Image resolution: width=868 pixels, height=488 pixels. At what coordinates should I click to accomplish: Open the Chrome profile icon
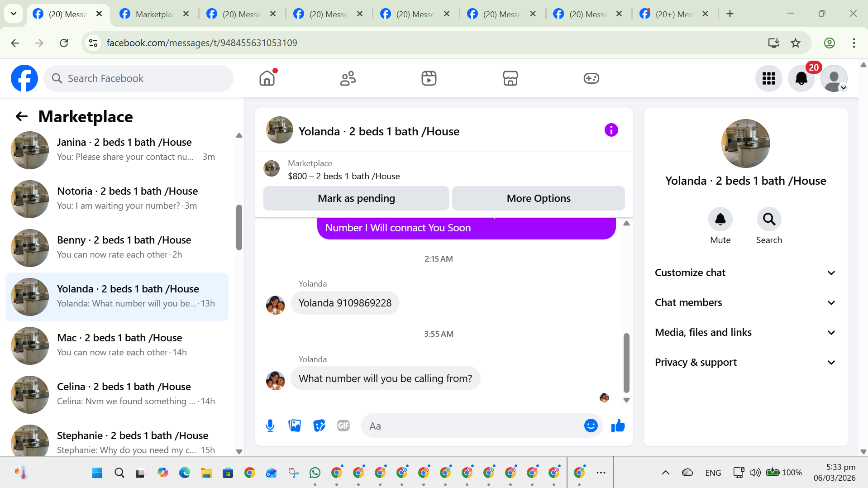[x=829, y=43]
